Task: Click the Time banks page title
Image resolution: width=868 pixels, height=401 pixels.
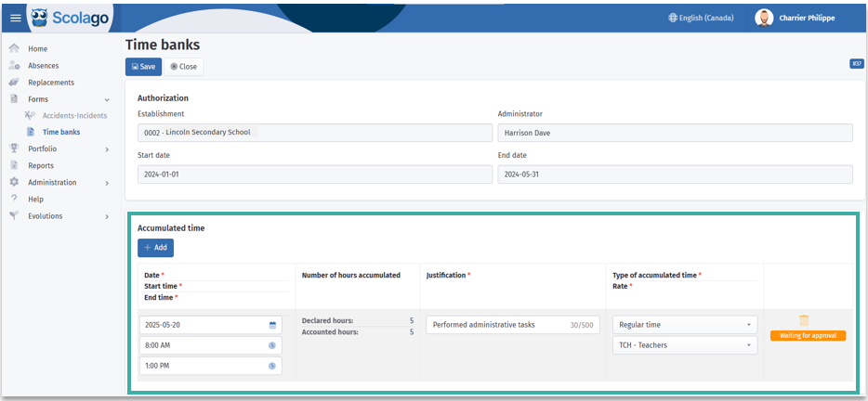Action: click(x=163, y=45)
